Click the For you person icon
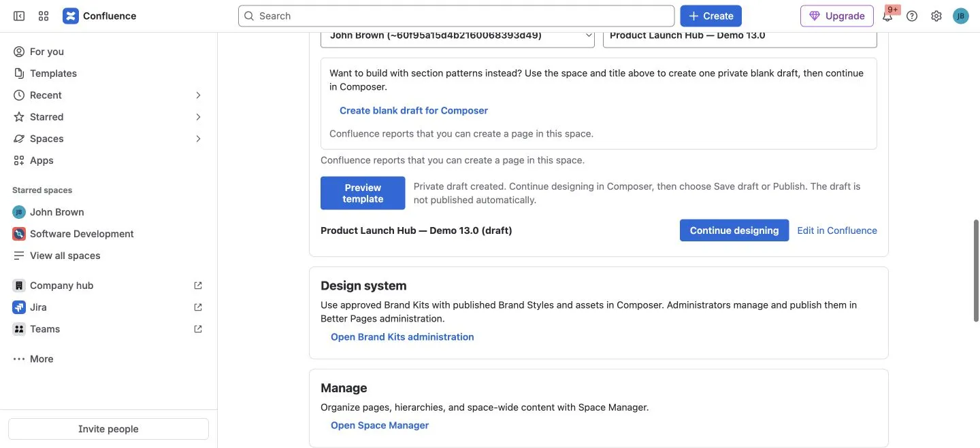The image size is (980, 448). coord(19,52)
